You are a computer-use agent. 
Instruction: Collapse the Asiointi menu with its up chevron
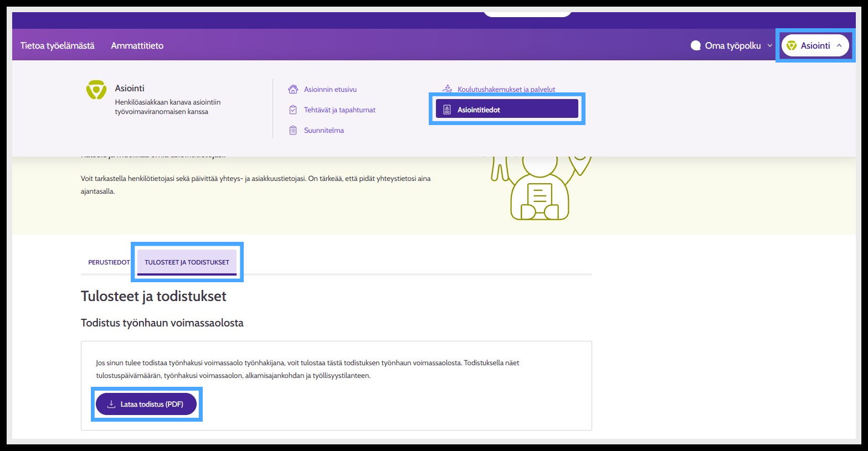839,45
